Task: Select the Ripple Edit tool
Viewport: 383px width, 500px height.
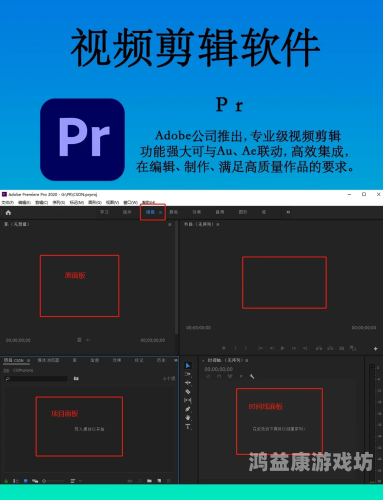Action: pyautogui.click(x=188, y=383)
